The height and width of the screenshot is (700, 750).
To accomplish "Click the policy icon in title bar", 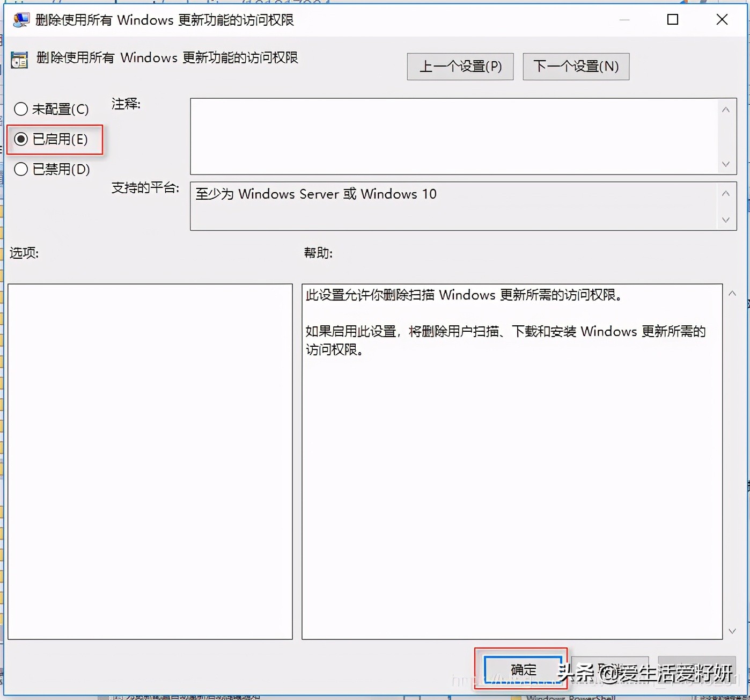I will click(x=21, y=20).
